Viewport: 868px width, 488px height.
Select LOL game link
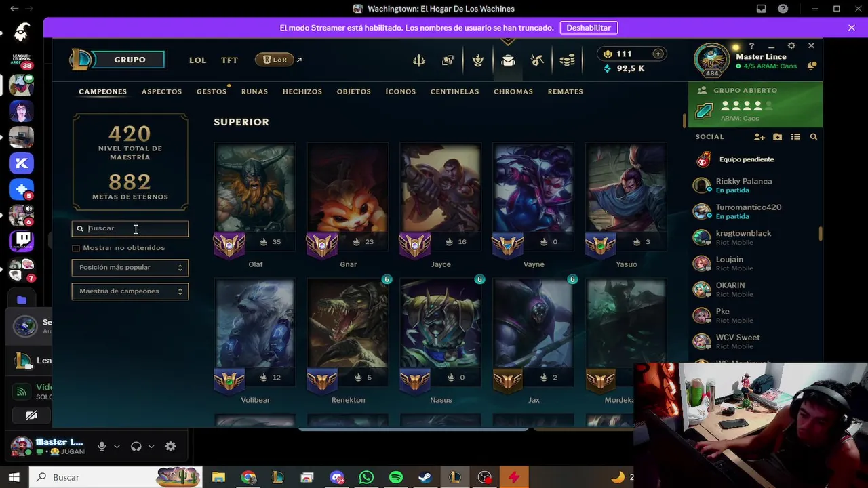click(197, 60)
